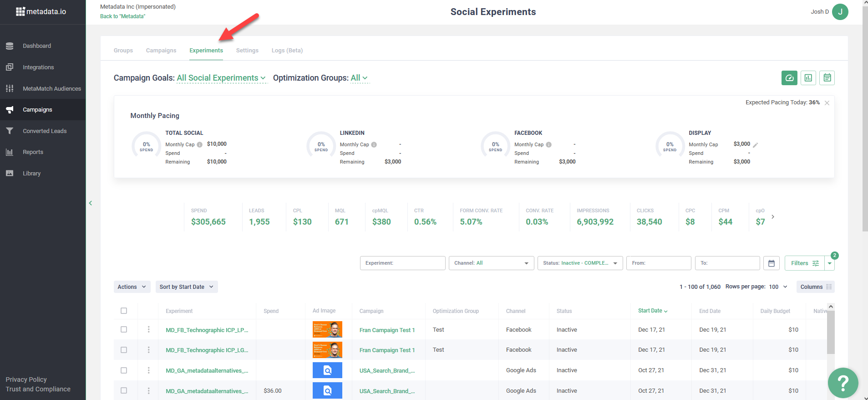Show more metrics with the right chevron
This screenshot has width=868, height=400.
[x=772, y=216]
